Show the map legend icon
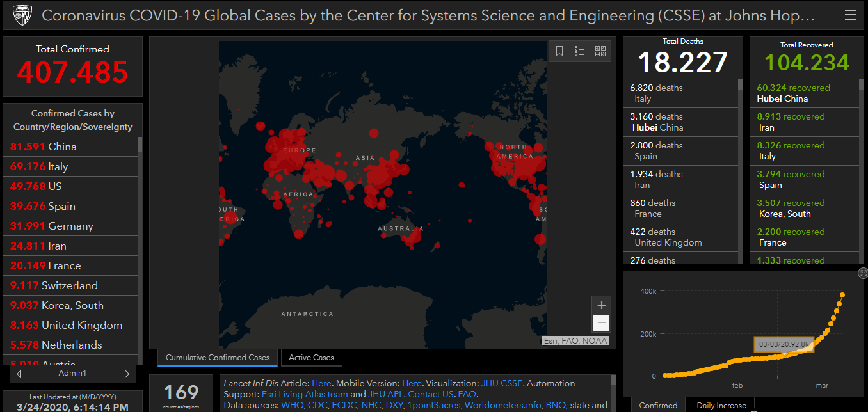The width and height of the screenshot is (868, 412). tap(580, 51)
